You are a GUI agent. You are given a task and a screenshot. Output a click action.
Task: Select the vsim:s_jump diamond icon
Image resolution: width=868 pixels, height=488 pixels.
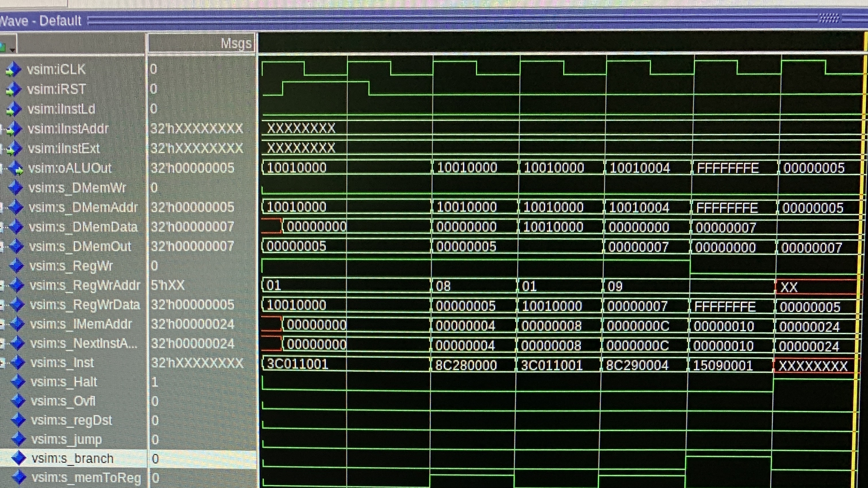coord(19,439)
